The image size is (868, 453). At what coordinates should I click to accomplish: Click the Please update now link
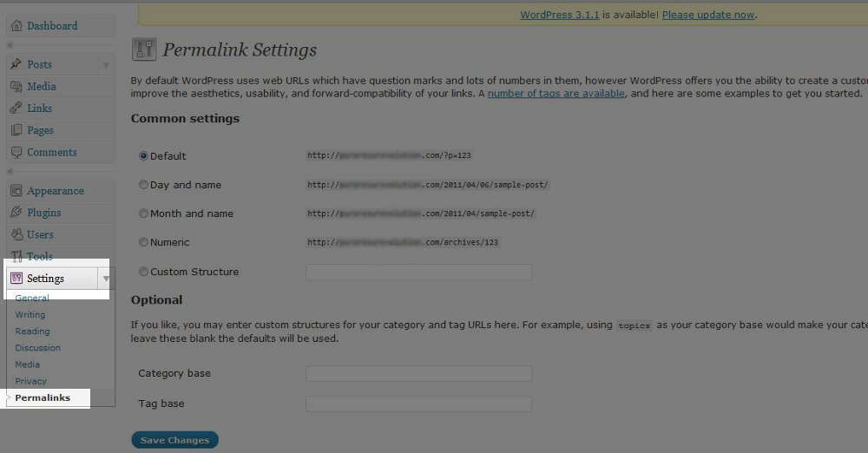pos(707,15)
